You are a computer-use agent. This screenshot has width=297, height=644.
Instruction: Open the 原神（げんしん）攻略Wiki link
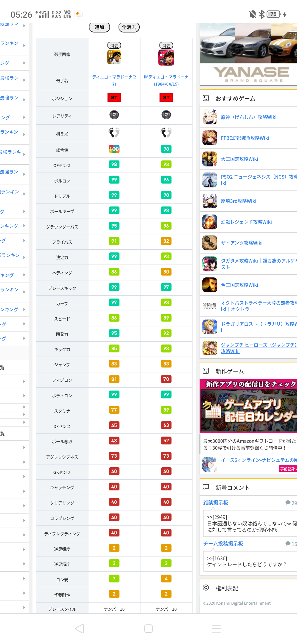pos(249,117)
